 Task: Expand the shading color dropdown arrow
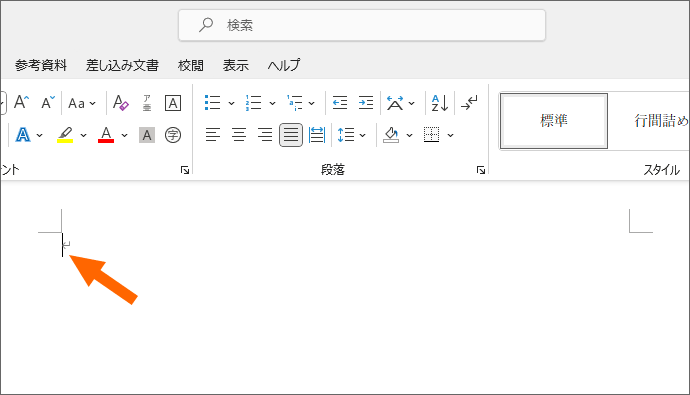coord(409,135)
